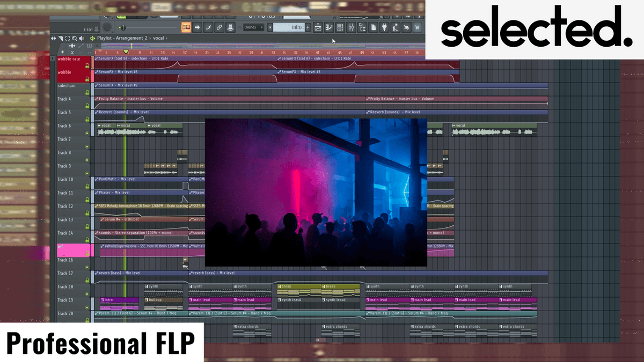644x362 pixels.
Task: Open the Playlist menu arrow
Action: (93, 39)
